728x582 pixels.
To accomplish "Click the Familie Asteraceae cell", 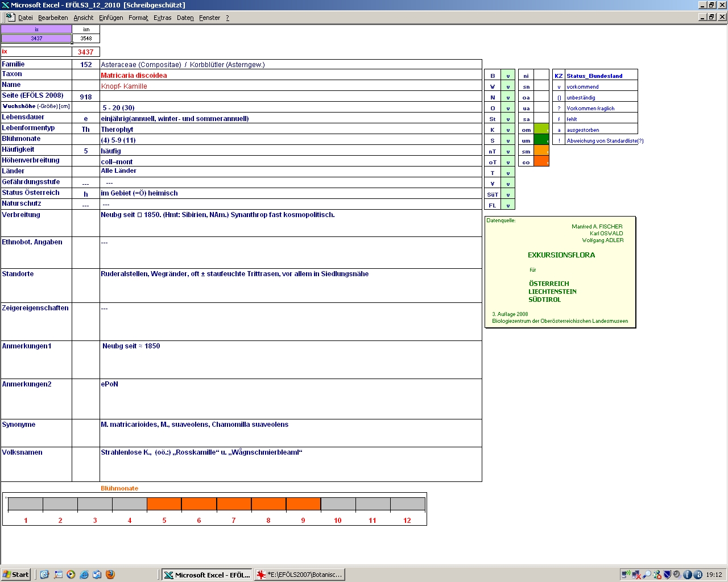I will pyautogui.click(x=291, y=65).
